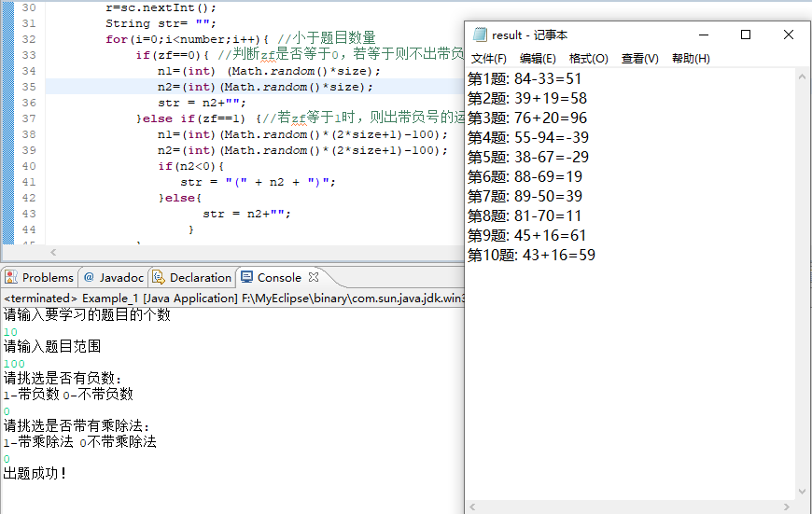This screenshot has height=514, width=812.
Task: Click Notepad horizontal scrollbar right arrow
Action: coord(787,507)
